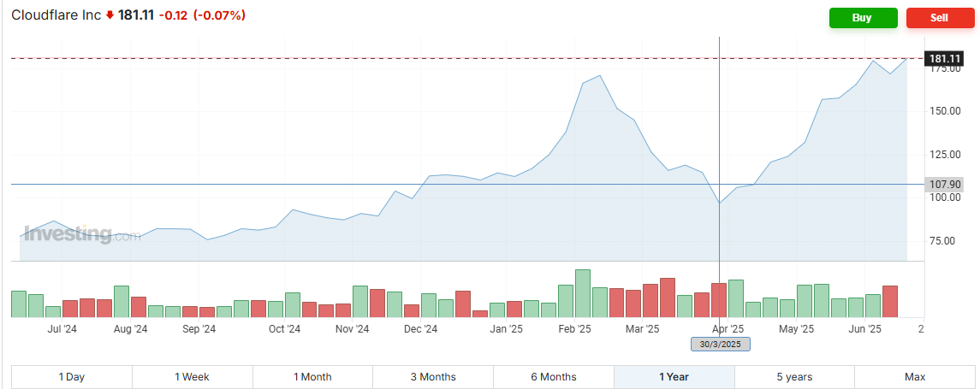Choose the 6 Months range tab
The height and width of the screenshot is (389, 980).
point(553,377)
